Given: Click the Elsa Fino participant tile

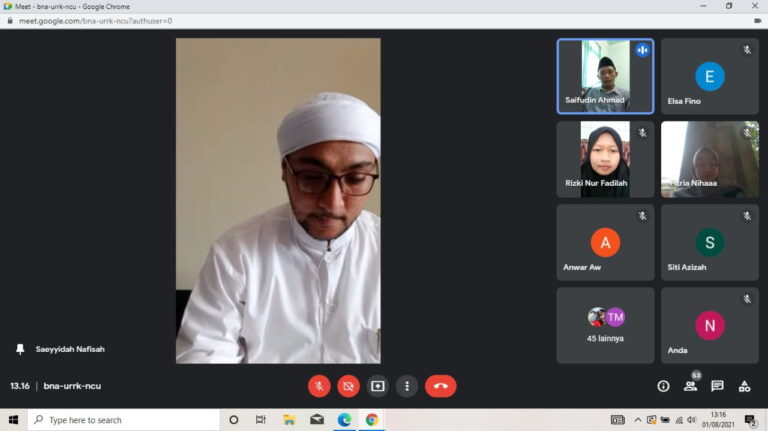Looking at the screenshot, I should 710,76.
